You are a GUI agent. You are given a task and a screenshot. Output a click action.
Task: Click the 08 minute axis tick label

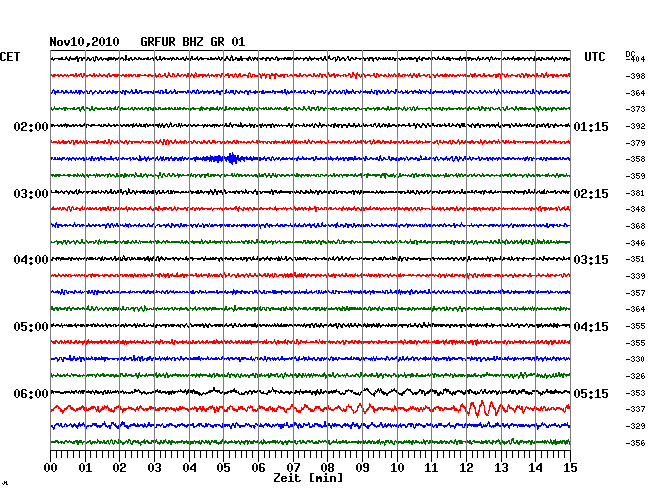point(327,468)
